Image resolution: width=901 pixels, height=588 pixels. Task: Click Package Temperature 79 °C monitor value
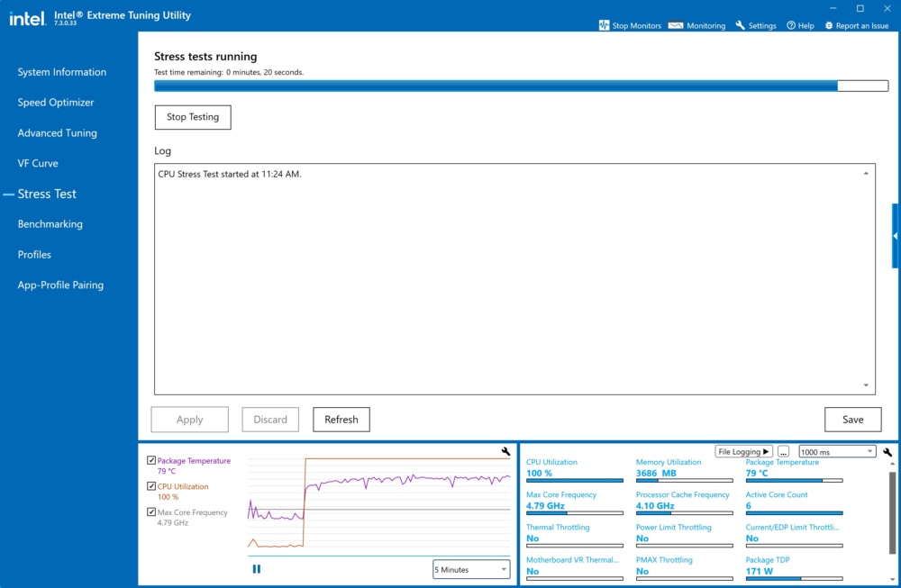click(757, 473)
